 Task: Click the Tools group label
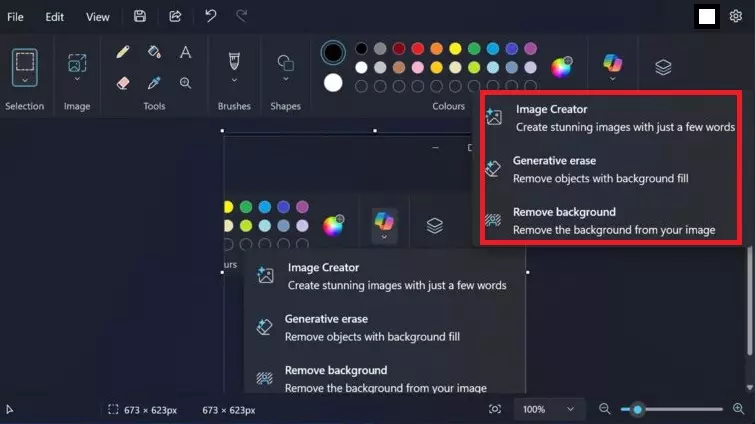click(154, 106)
